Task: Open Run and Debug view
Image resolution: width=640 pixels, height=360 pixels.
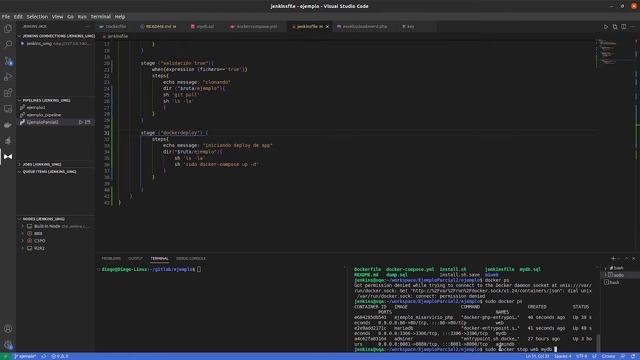Action: click(x=8, y=77)
